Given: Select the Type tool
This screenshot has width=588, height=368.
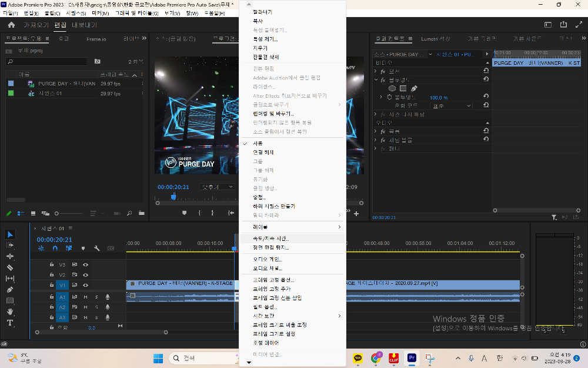Looking at the screenshot, I should [10, 323].
